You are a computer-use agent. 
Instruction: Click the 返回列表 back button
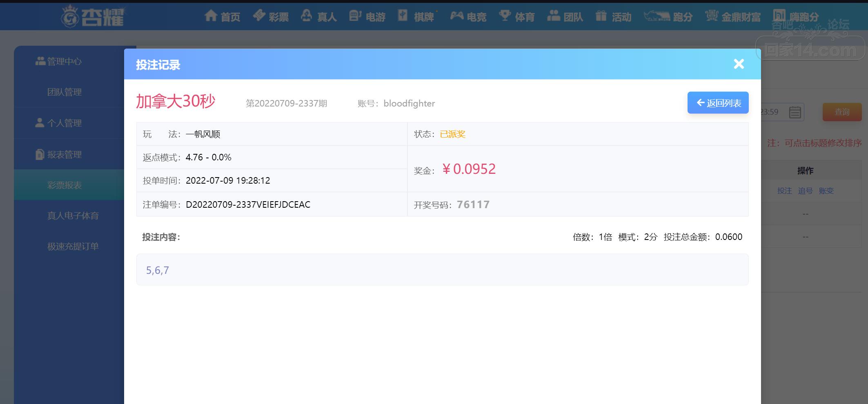pyautogui.click(x=718, y=103)
